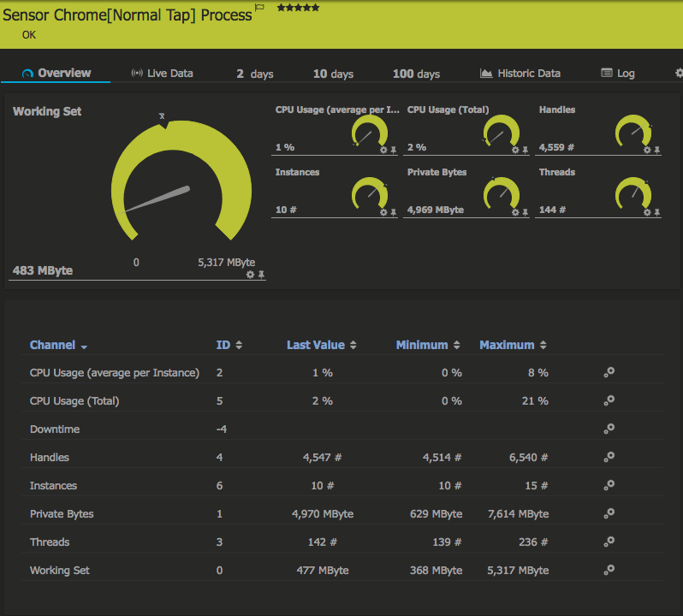Open the gear settings tab at right edge

pos(679,73)
